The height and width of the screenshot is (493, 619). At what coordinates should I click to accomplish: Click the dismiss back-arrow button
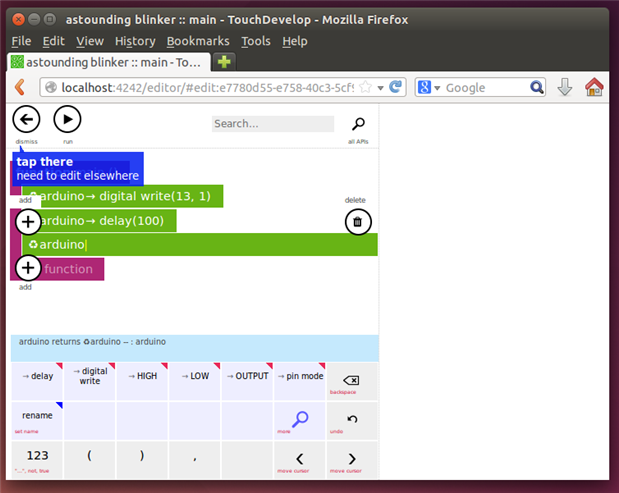tap(26, 119)
